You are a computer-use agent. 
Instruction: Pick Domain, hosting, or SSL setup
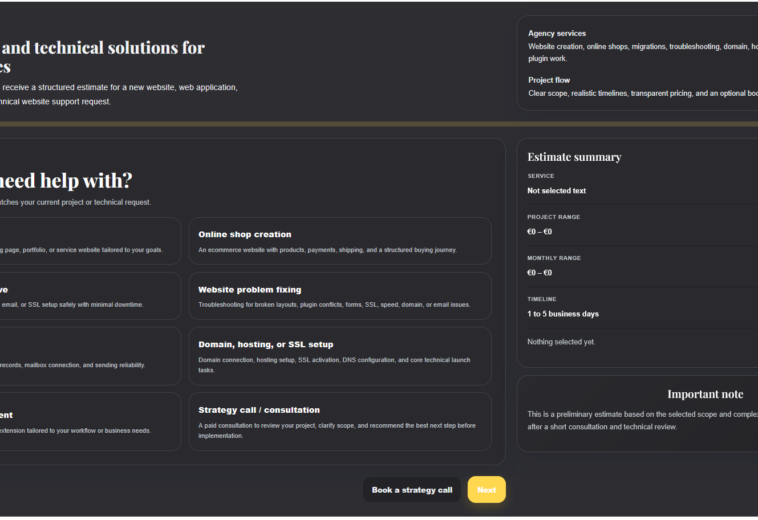[x=340, y=356]
